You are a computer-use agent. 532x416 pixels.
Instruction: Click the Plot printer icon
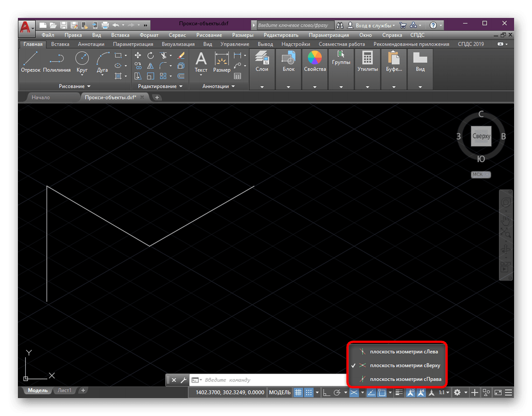point(105,25)
